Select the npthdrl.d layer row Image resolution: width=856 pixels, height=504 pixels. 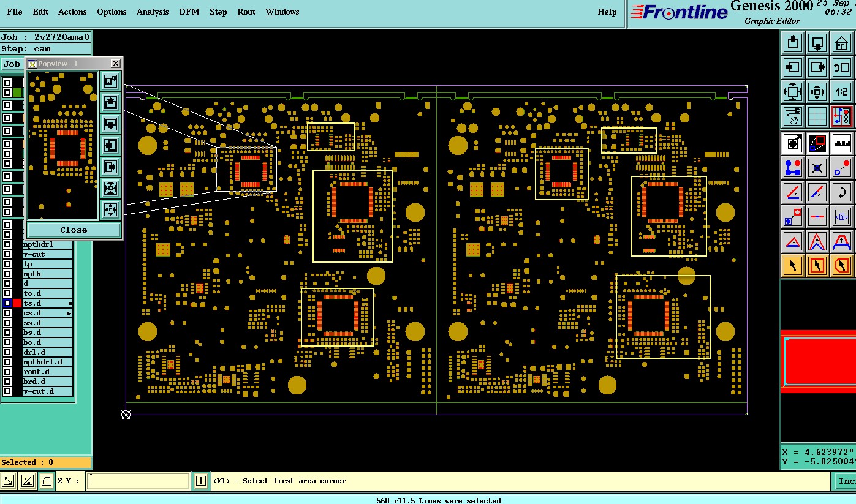[47, 362]
